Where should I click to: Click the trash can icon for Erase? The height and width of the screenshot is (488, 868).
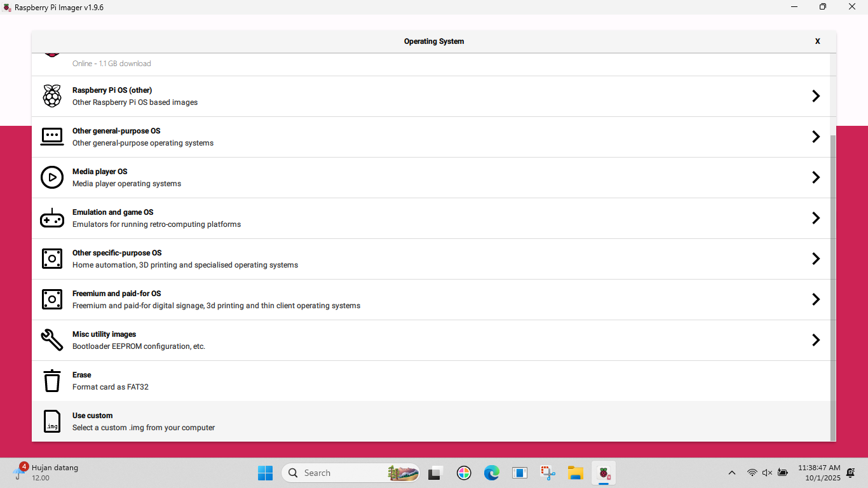tap(52, 381)
